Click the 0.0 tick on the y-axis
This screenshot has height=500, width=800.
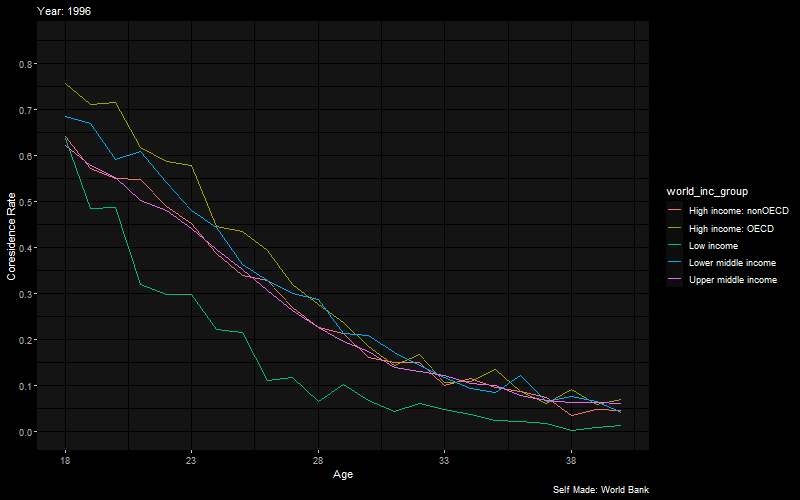pos(22,432)
